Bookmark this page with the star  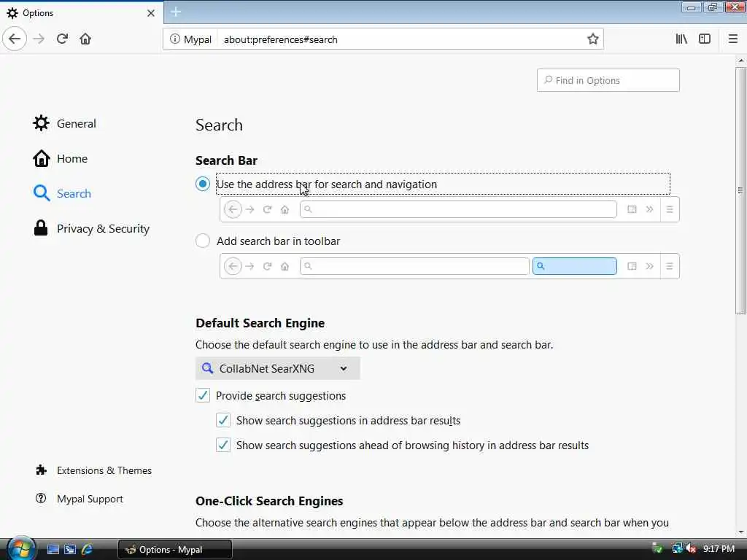tap(592, 39)
